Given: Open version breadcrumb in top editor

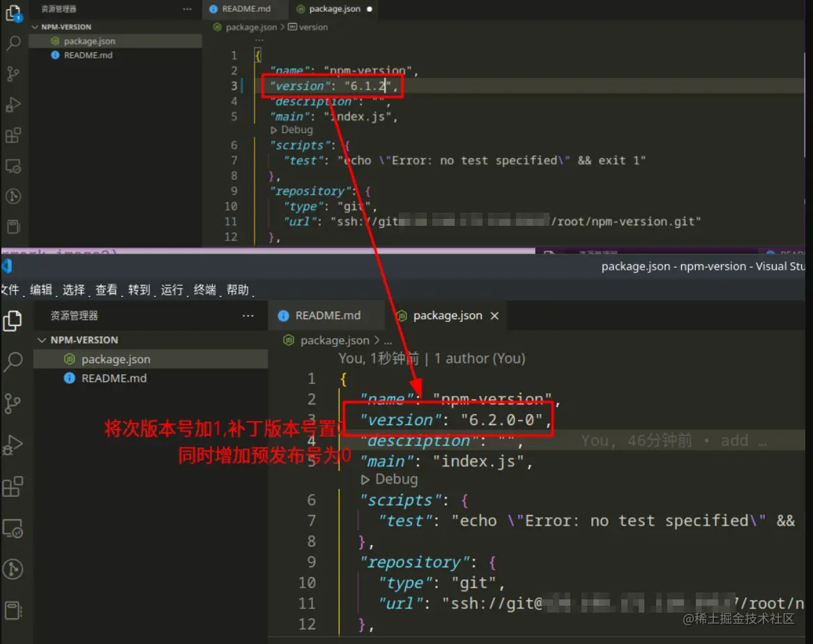Looking at the screenshot, I should point(308,27).
